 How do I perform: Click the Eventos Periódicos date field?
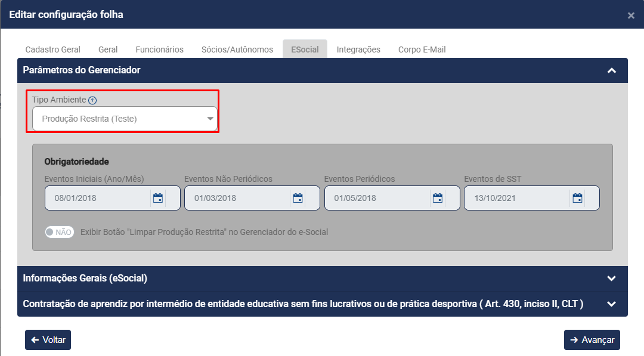tap(392, 198)
